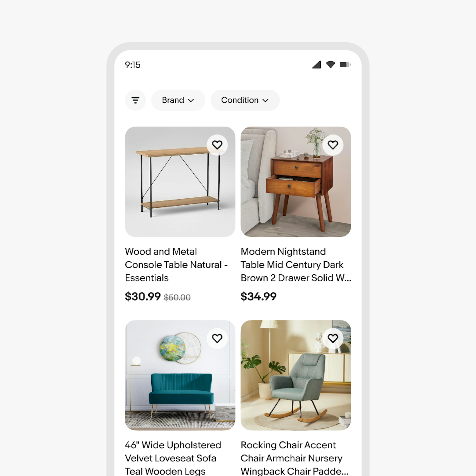Viewport: 476px width, 476px height.
Task: Click the Condition filter button
Action: pos(243,100)
